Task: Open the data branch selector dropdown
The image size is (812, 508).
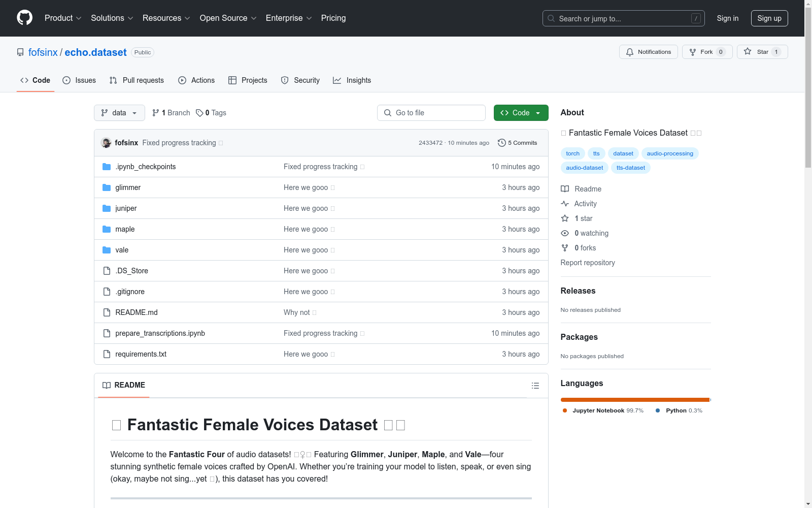Action: click(x=119, y=113)
